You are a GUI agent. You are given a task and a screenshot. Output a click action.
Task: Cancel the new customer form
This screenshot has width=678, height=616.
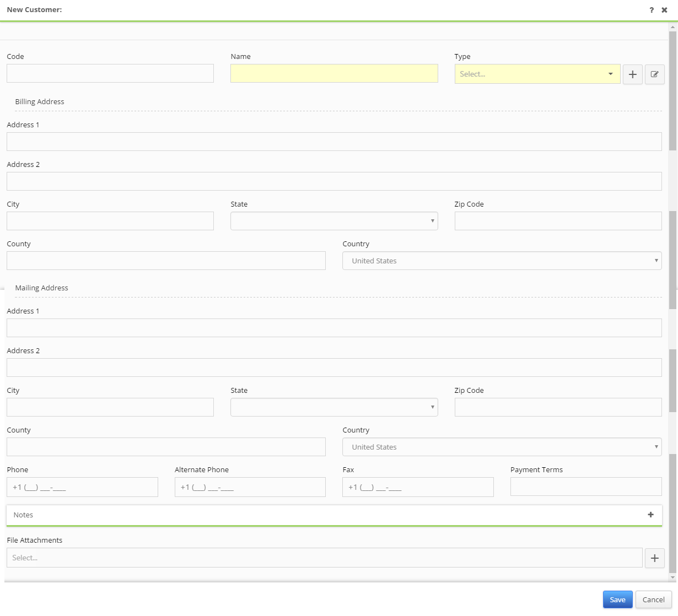point(653,599)
